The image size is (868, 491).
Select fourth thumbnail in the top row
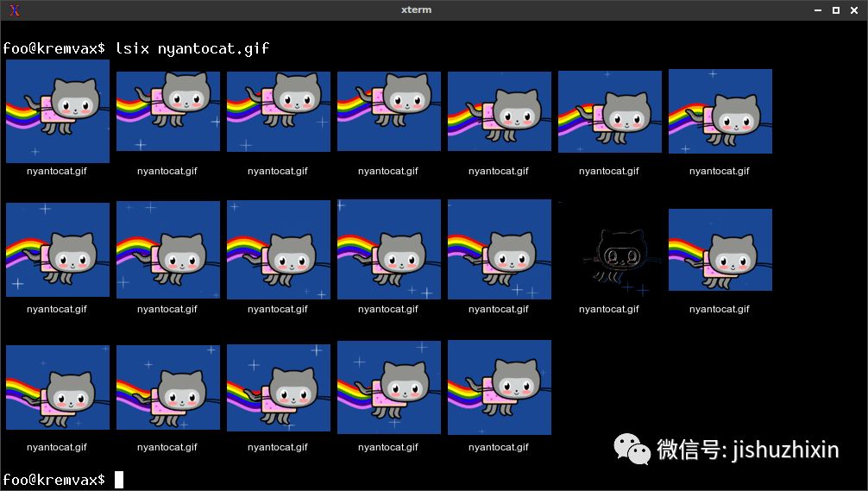coord(389,111)
